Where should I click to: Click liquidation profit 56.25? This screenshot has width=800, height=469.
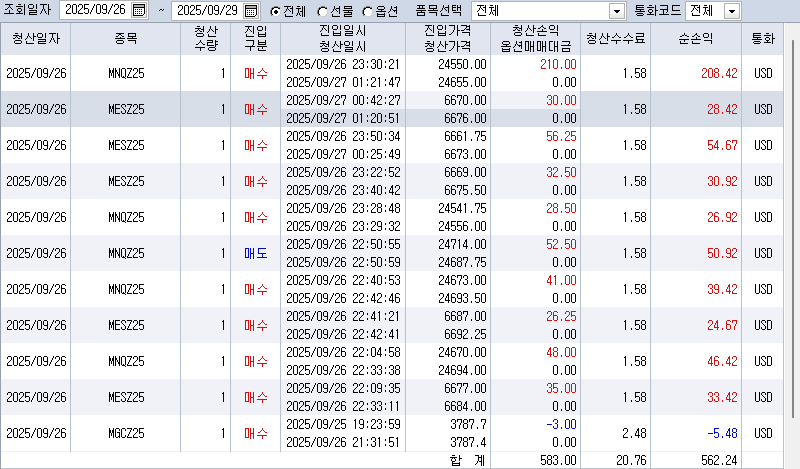561,136
